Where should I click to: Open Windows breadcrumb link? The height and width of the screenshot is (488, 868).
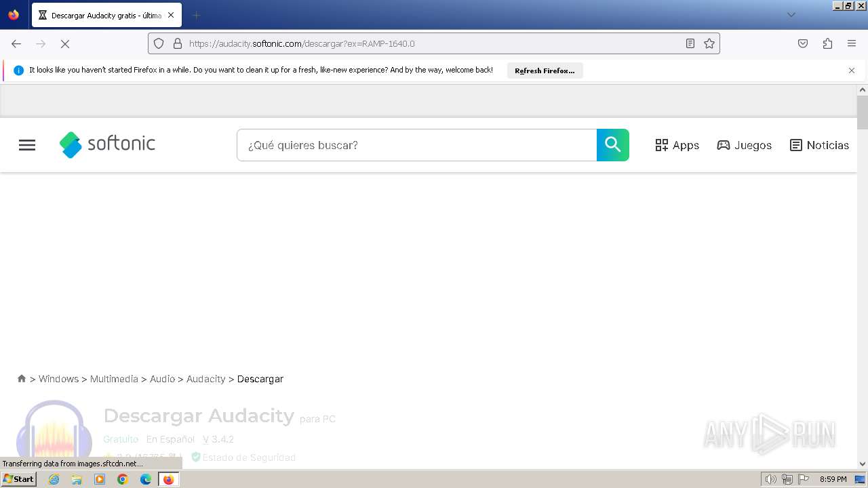(58, 379)
